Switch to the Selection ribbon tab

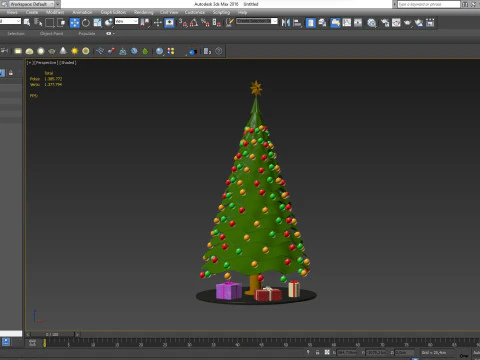point(16,33)
